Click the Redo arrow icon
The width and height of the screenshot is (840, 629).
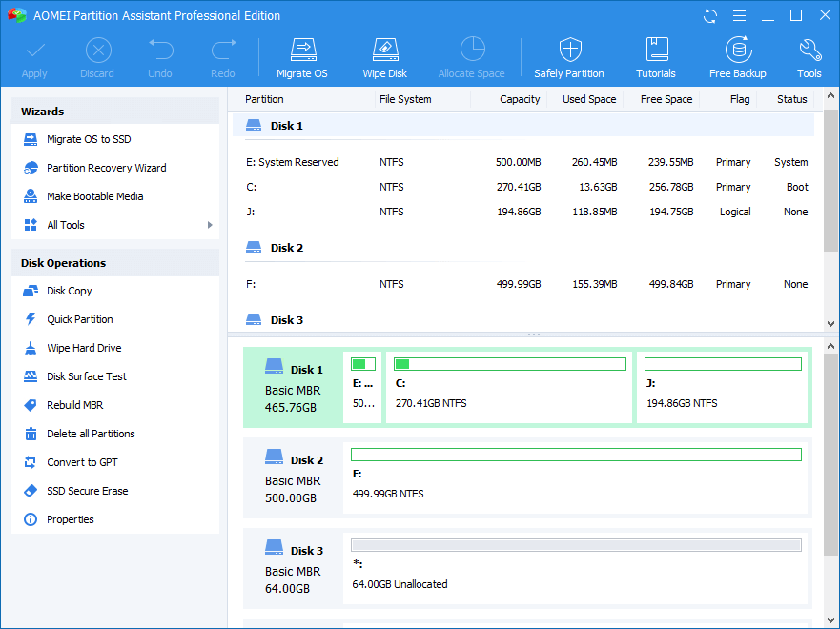223,50
